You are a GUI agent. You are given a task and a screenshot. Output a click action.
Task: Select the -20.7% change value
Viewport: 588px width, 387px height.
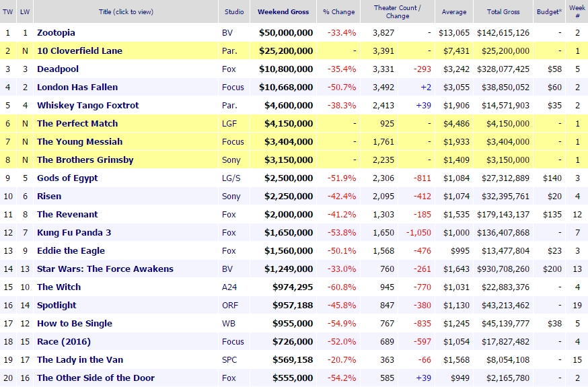tap(342, 360)
